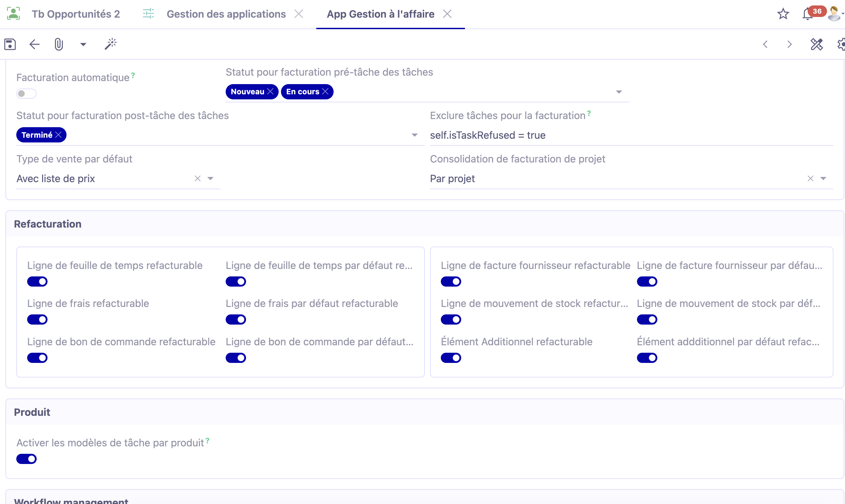Switch to the Gestion des applications tab
The image size is (845, 504).
(226, 14)
